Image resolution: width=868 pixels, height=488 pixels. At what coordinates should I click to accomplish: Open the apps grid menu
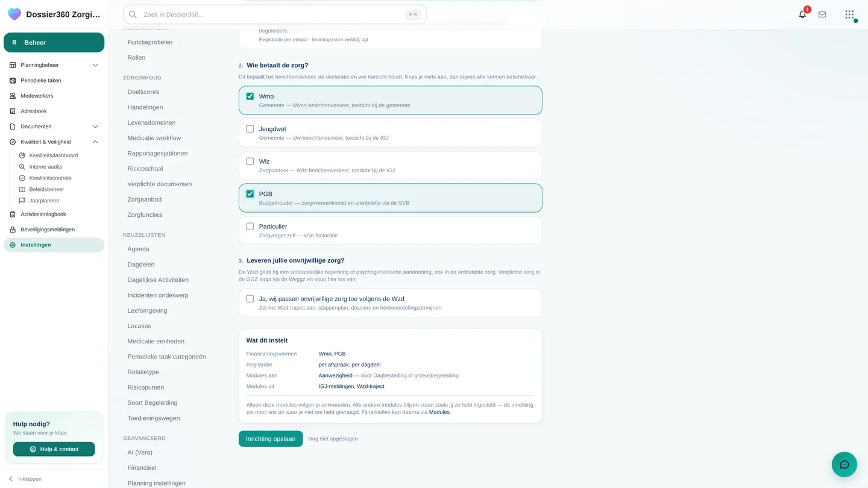pos(849,14)
